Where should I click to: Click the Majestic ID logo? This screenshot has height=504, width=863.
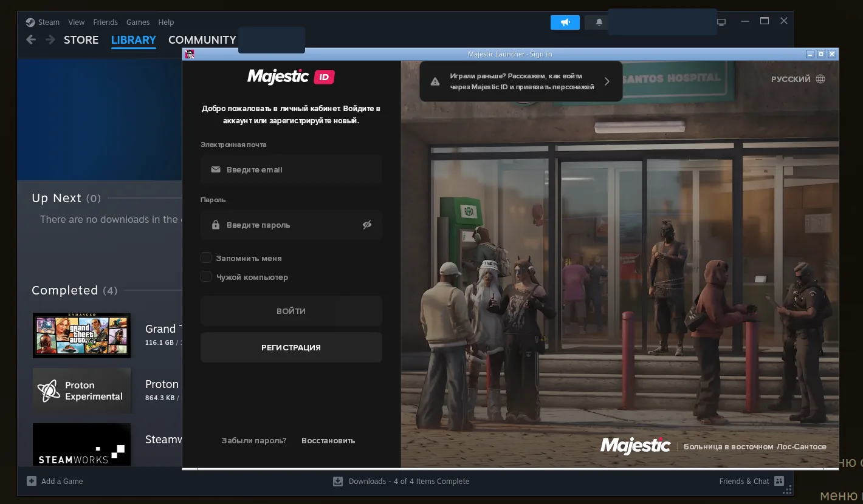click(291, 77)
